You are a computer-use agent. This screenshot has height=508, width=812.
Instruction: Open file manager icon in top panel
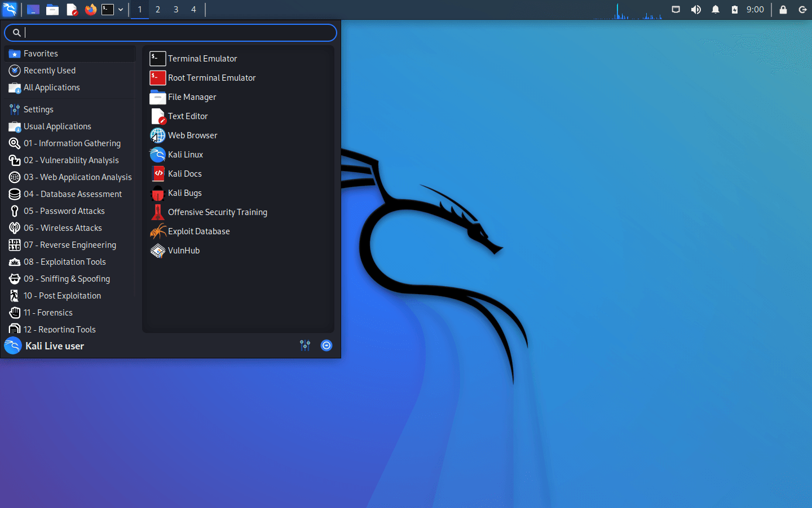[52, 10]
